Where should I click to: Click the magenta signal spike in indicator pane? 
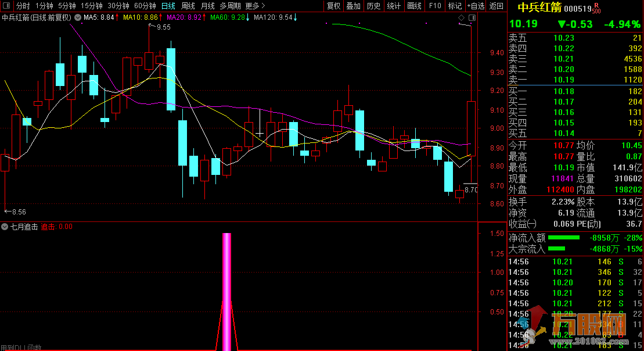coord(226,291)
